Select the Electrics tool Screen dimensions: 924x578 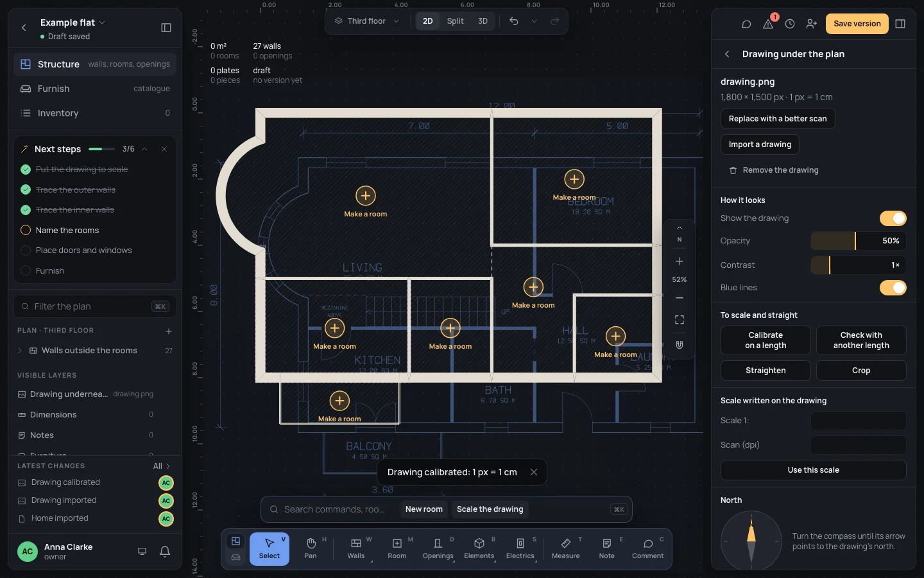pos(520,549)
